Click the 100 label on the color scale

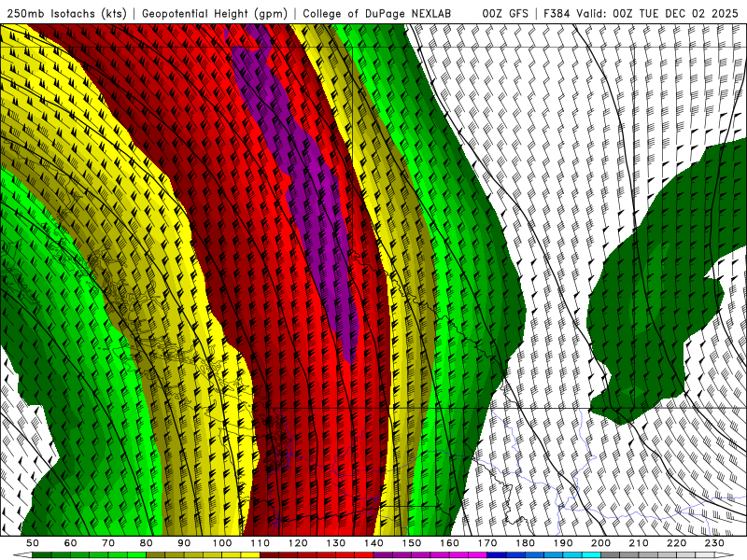click(x=222, y=543)
